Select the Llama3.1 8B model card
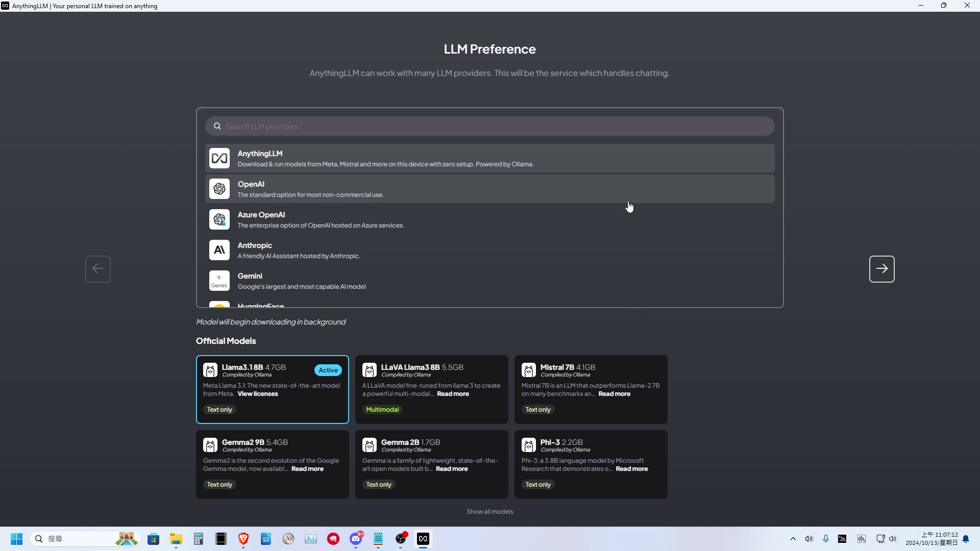980x551 pixels. [x=273, y=389]
